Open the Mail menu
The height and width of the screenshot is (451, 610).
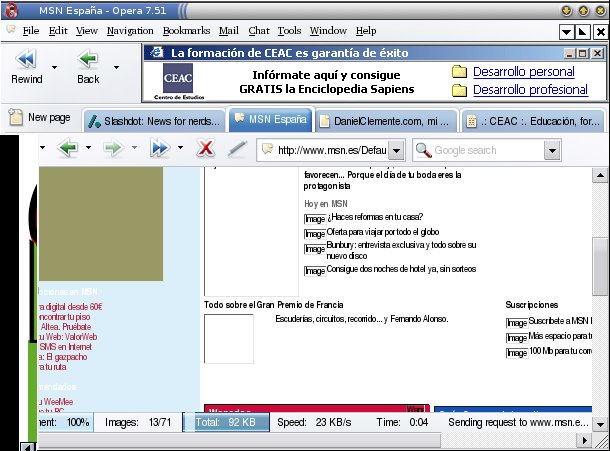point(229,31)
